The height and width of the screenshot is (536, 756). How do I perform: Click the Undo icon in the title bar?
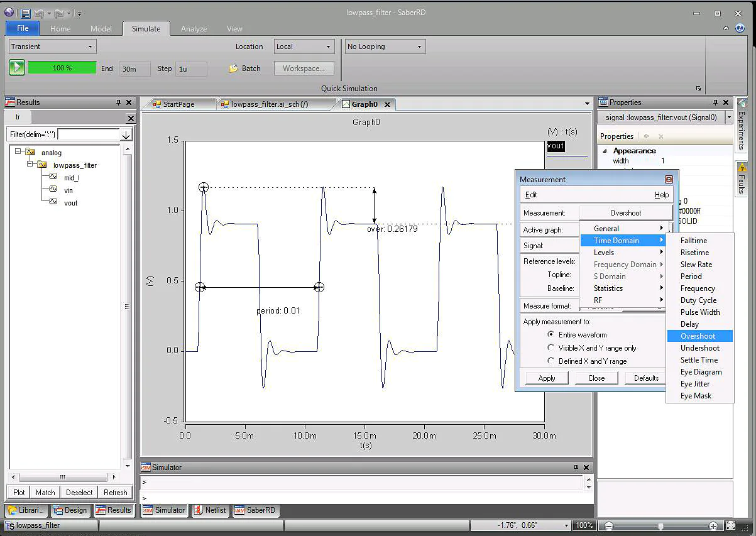39,13
